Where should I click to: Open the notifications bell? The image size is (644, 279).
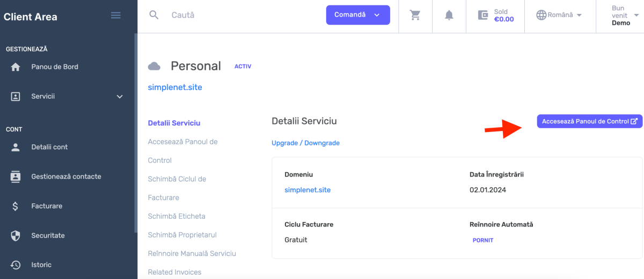point(449,15)
